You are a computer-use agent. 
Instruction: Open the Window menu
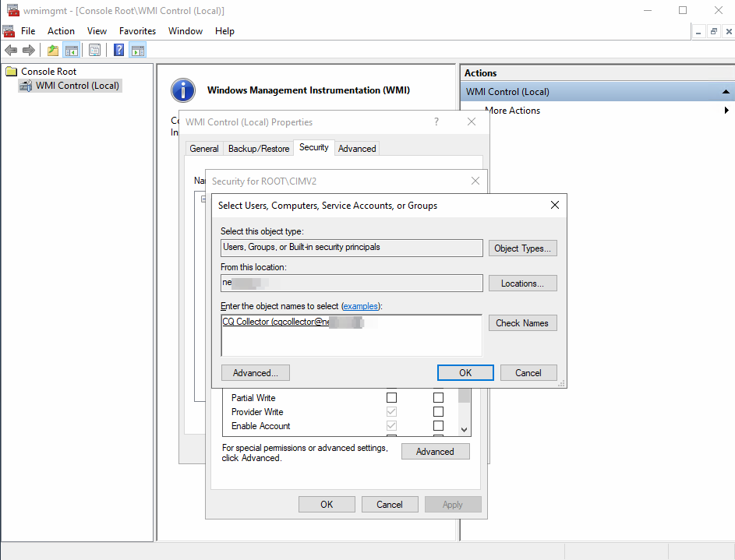point(186,31)
